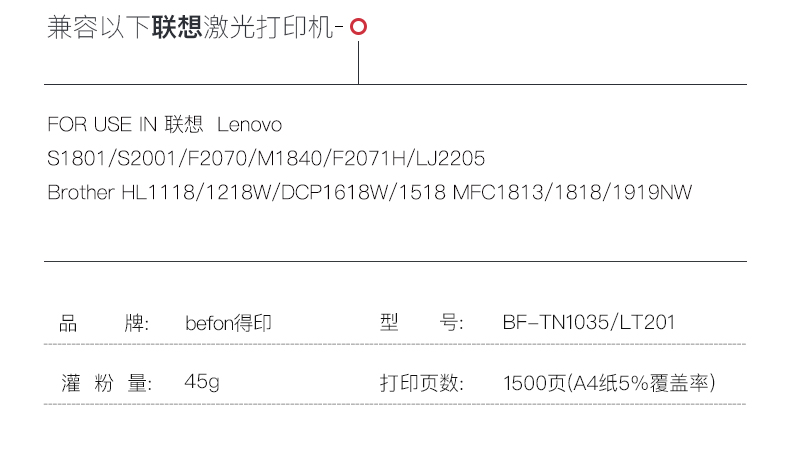Click the 型号 label
Viewport: 790px width, 475px height.
pyautogui.click(x=422, y=323)
